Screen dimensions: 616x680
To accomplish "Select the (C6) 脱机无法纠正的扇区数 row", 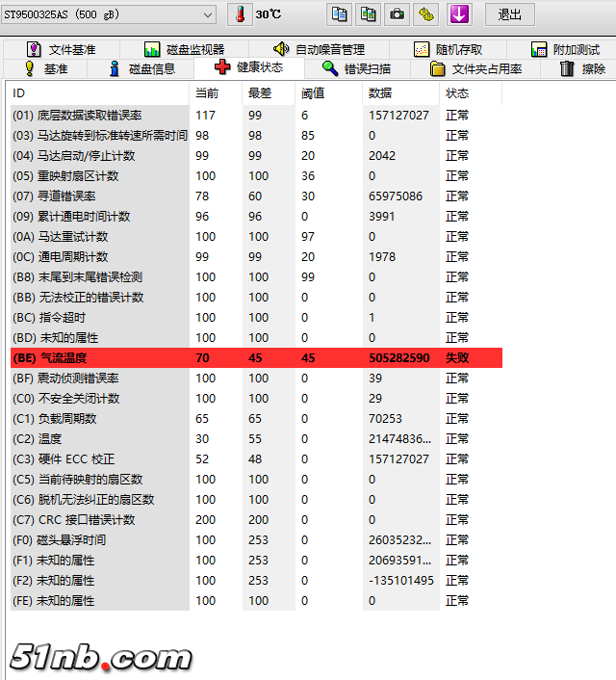I will pyautogui.click(x=256, y=500).
